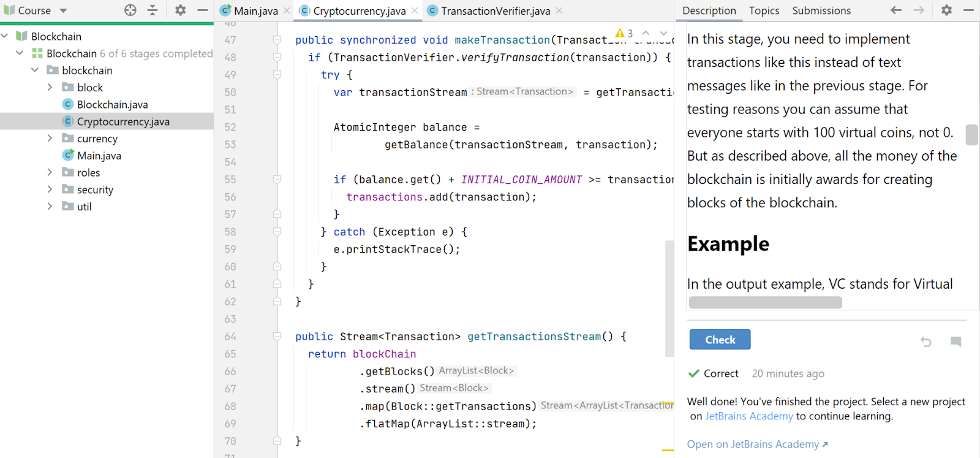The width and height of the screenshot is (980, 458).
Task: Click the collapse all icon in Course panel
Action: tap(153, 10)
